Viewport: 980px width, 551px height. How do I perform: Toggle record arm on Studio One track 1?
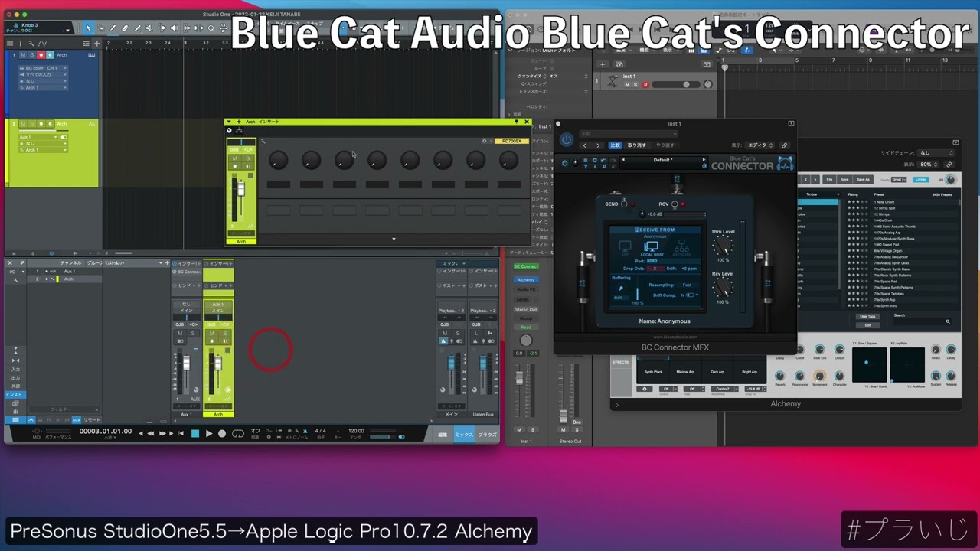(41, 55)
